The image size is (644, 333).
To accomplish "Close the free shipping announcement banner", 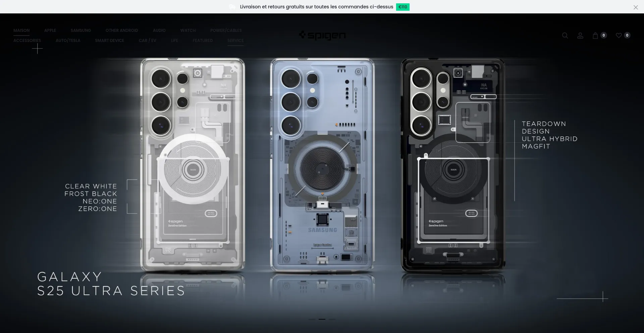I will pyautogui.click(x=636, y=7).
